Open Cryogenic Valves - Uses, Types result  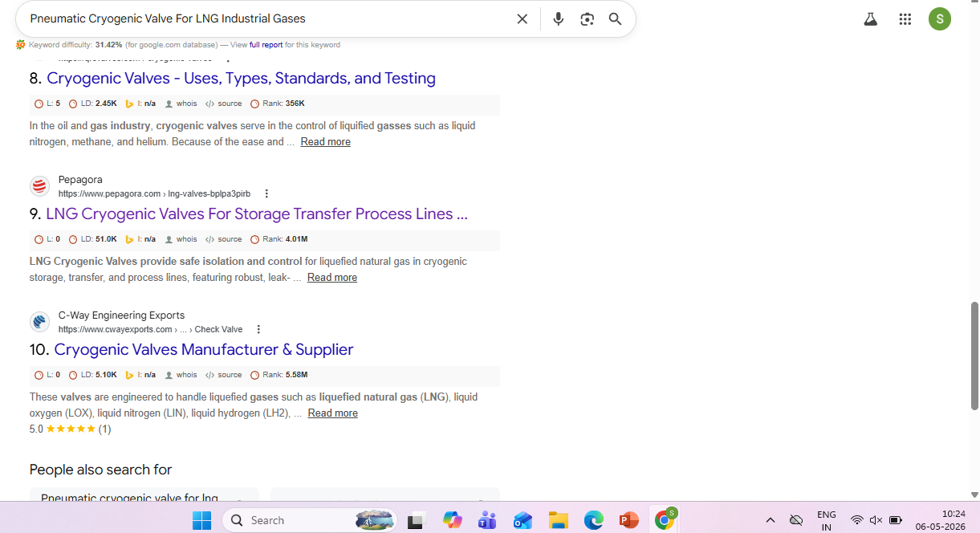241,78
